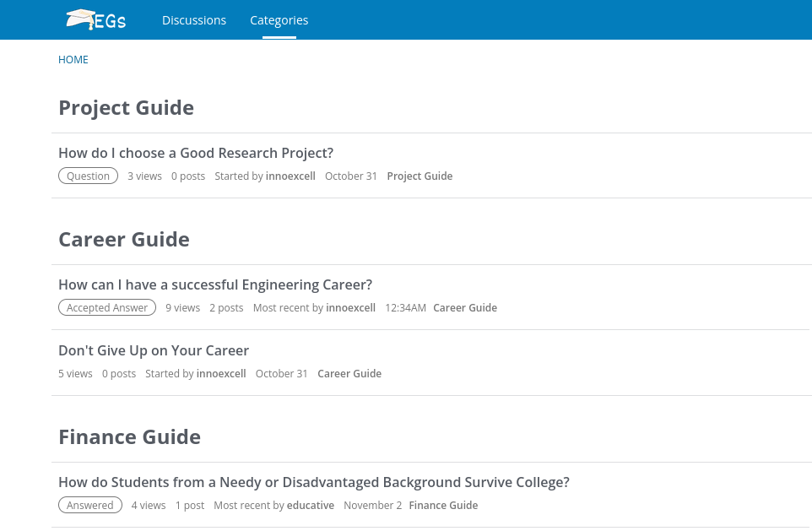812x531 pixels.
Task: Click the Question tag badge
Action: click(x=88, y=176)
